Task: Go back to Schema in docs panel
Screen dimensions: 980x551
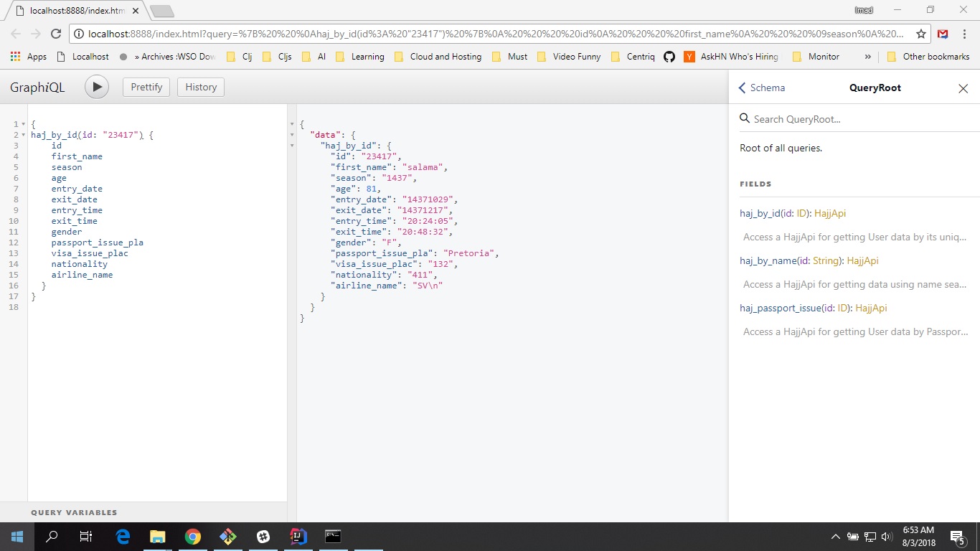Action: (x=762, y=88)
